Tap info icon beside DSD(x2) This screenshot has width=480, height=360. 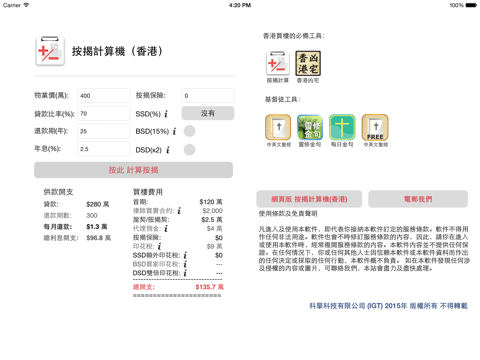pyautogui.click(x=168, y=150)
